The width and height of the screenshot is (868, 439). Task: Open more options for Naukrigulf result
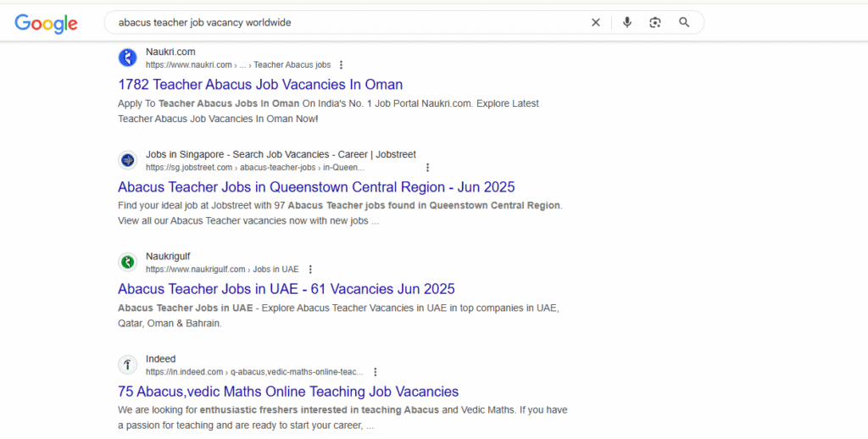click(310, 269)
